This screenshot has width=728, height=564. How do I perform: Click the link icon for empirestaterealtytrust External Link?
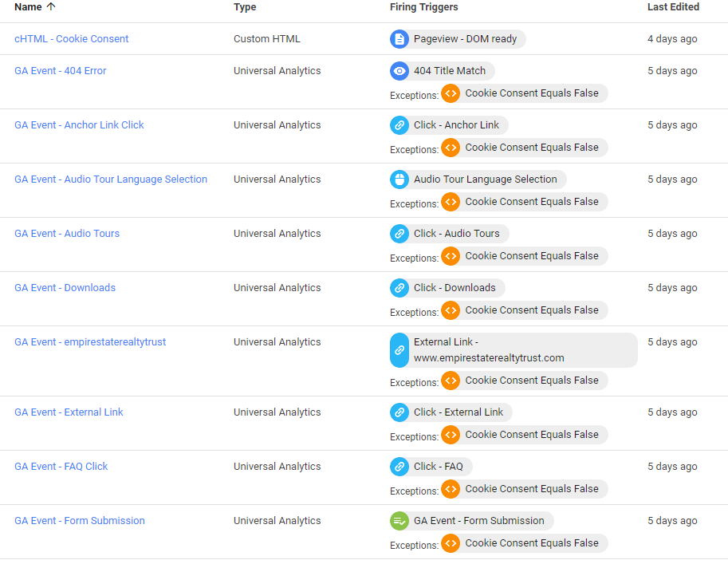click(399, 350)
